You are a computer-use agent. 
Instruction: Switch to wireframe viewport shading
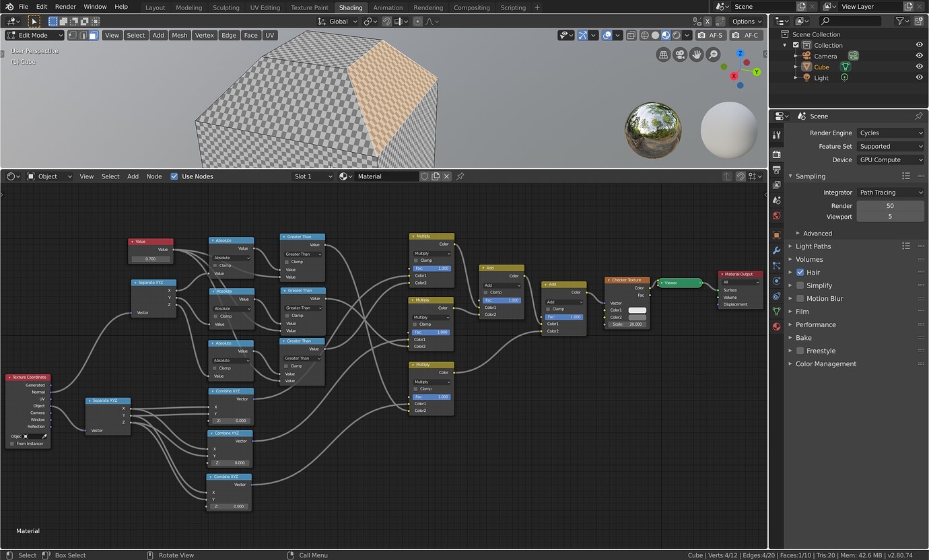click(x=645, y=35)
